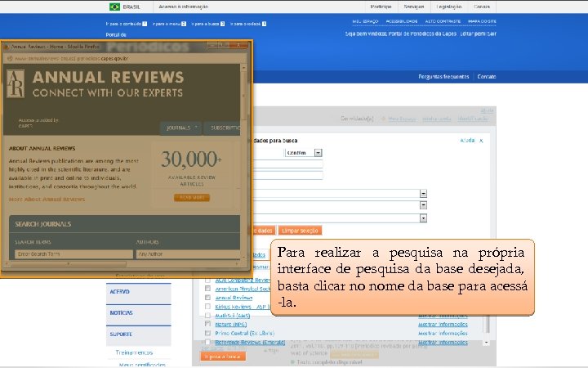The height and width of the screenshot is (368, 588).
Task: Open the Participe menu item
Action: click(x=381, y=7)
